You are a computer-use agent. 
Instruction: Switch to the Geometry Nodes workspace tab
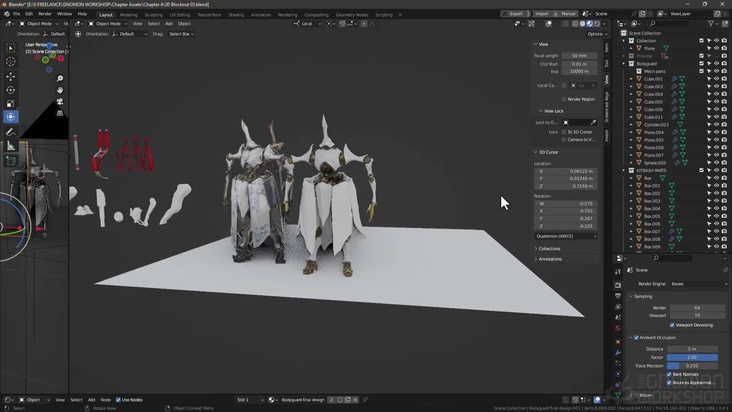[x=352, y=15]
